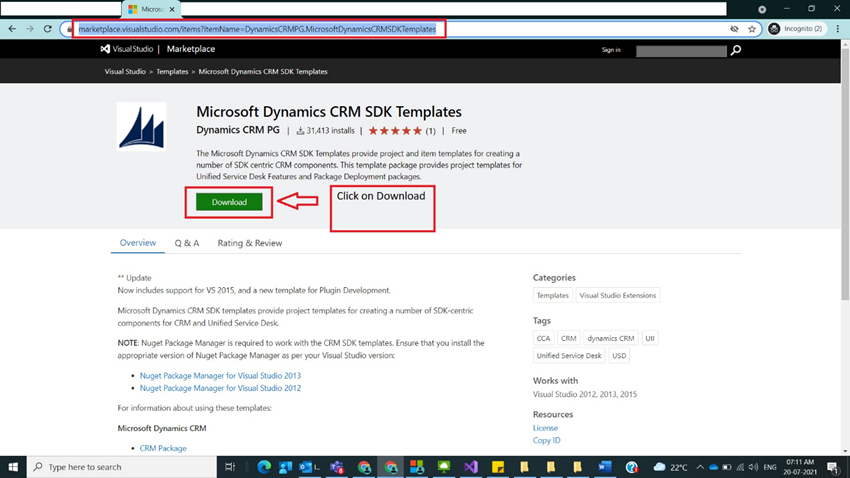Open Microsoft Store from the taskbar
The width and height of the screenshot is (850, 478).
coord(417,467)
